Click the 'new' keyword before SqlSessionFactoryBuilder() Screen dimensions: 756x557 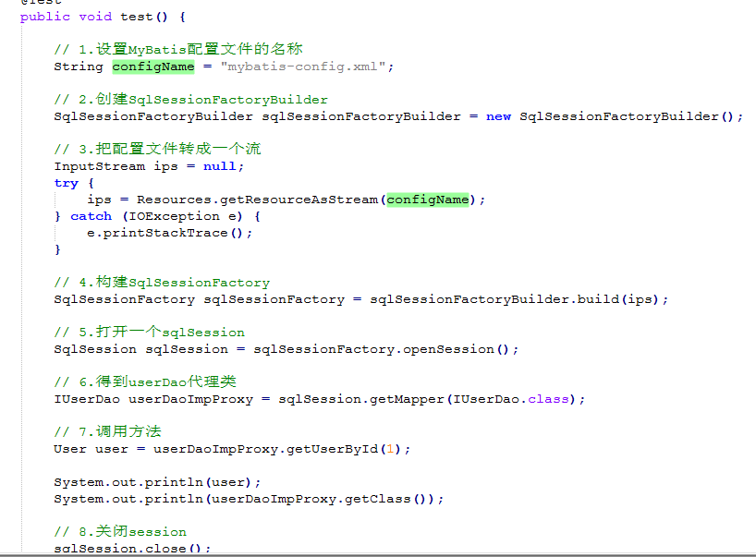[498, 116]
